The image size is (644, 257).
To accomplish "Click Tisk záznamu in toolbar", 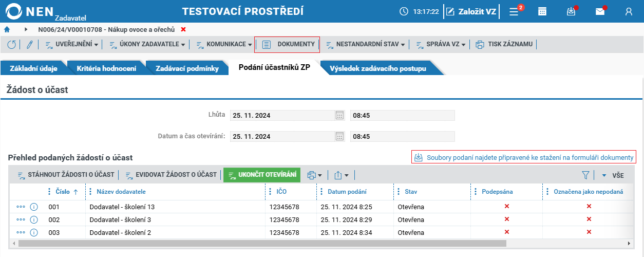I will [504, 44].
